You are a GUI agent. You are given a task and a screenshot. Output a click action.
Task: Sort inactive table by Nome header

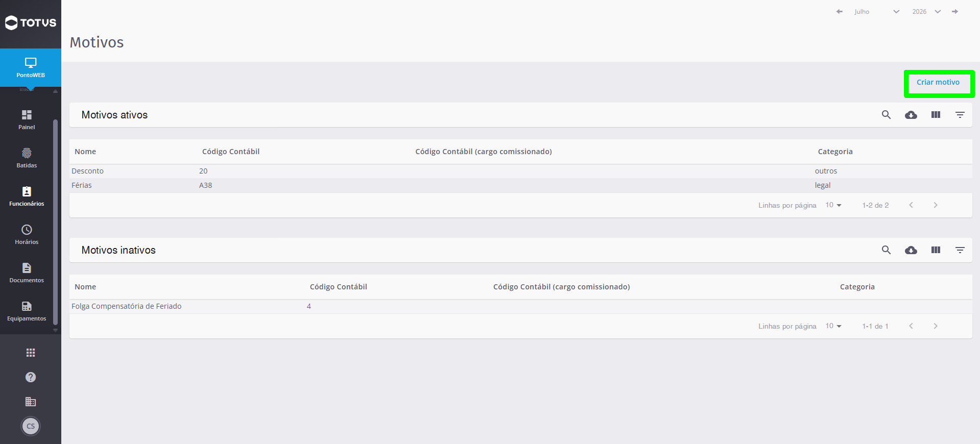[85, 287]
